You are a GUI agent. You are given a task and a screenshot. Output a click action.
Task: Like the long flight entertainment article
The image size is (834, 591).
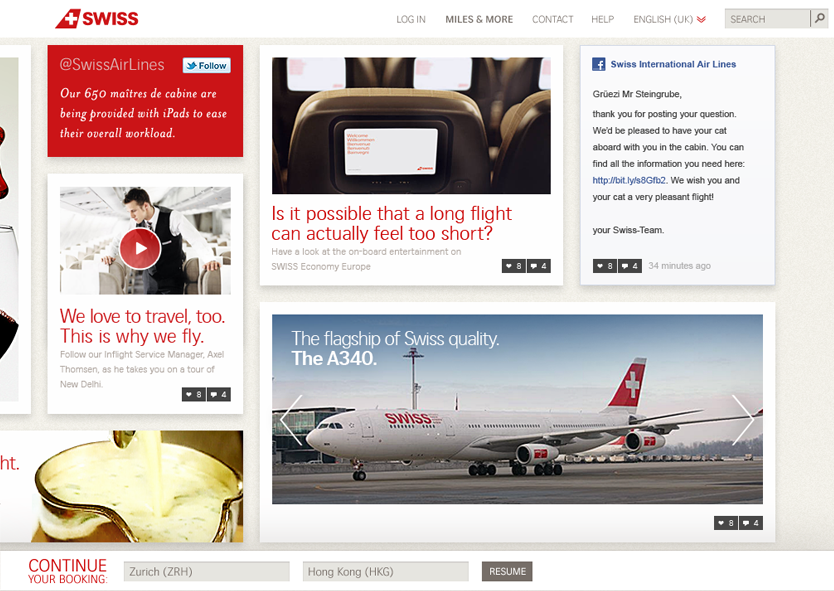coord(514,266)
